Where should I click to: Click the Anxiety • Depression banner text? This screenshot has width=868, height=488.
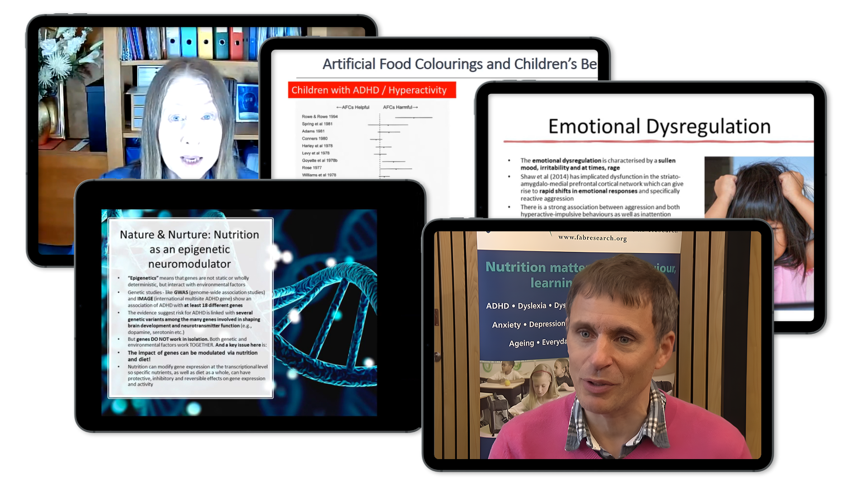[528, 324]
